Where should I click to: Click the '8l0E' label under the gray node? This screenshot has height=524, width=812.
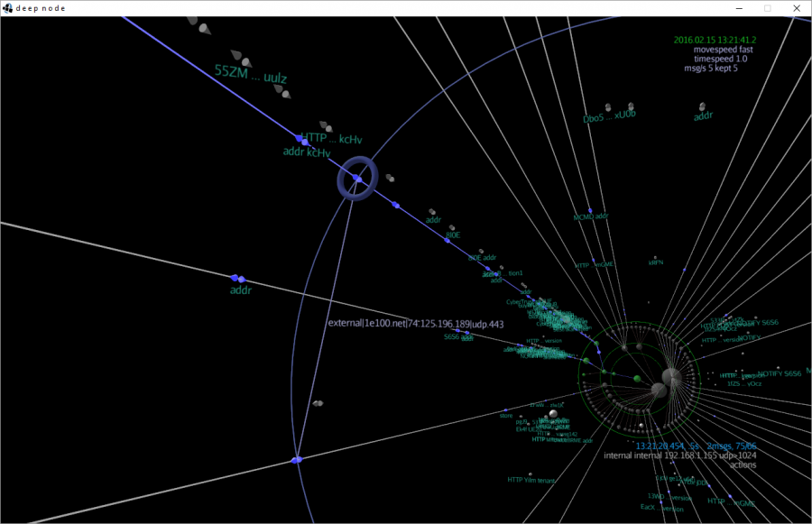coord(453,235)
